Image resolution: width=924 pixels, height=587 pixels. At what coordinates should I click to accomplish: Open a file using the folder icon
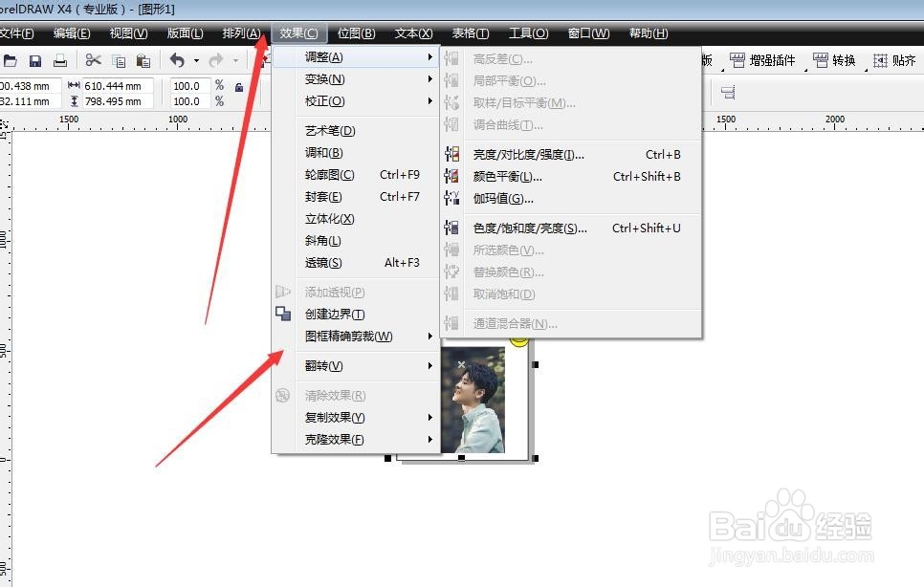pos(11,60)
